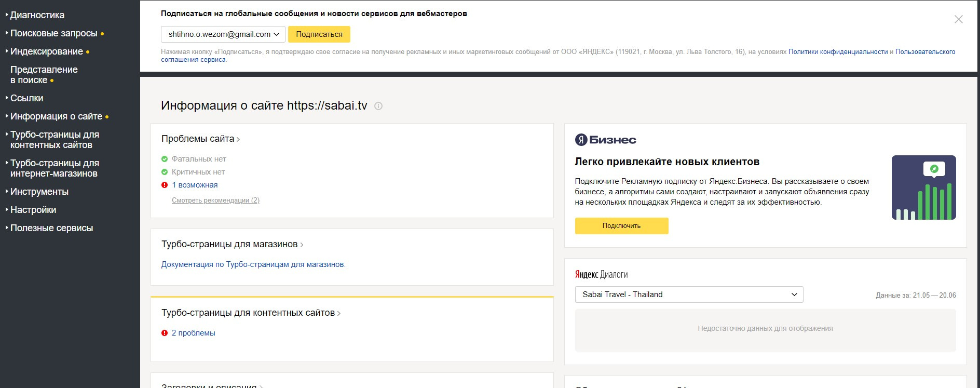Image resolution: width=980 pixels, height=388 pixels.
Task: Open Турбо-страницы для интернет-магазинов sidebar item
Action: [55, 168]
